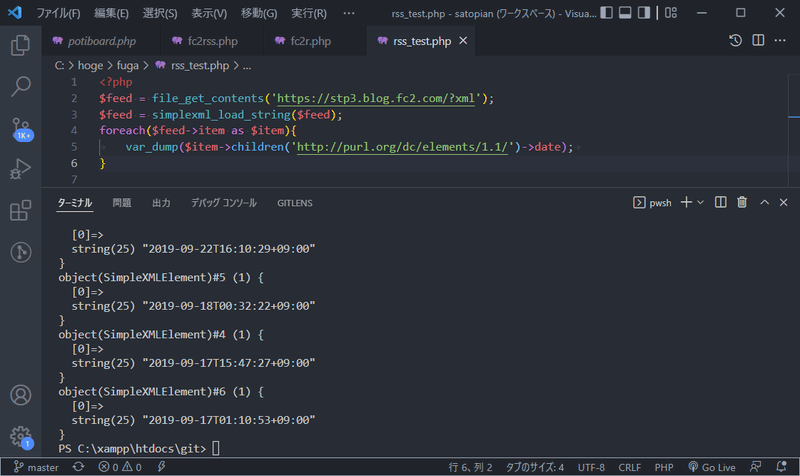The height and width of the screenshot is (476, 800).
Task: Select the rss_test.php tab
Action: pos(421,41)
